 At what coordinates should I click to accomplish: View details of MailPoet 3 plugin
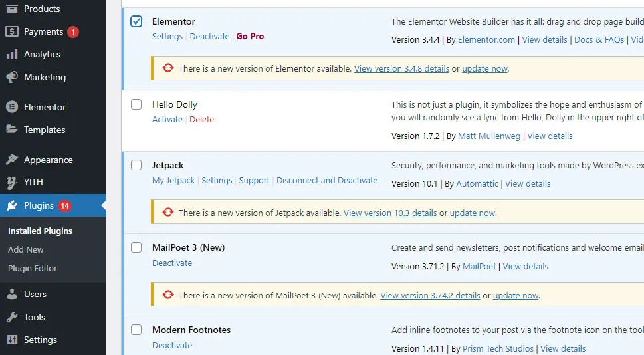[x=525, y=266]
